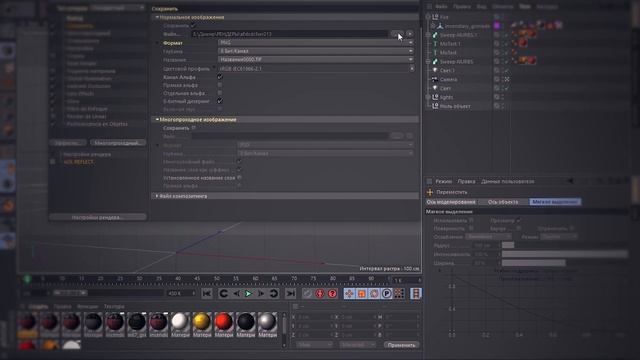Select the Sweep NURBS.1 object
The height and width of the screenshot is (360, 640).
click(458, 35)
